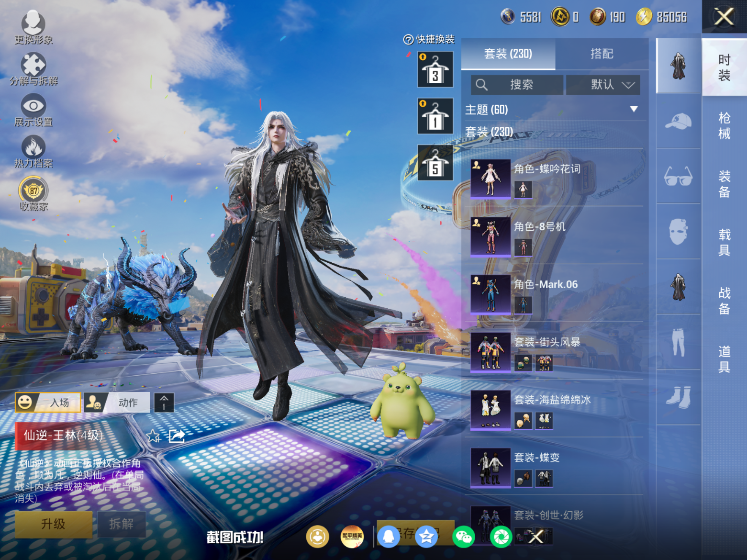Open the 战备 side tab
747x560 pixels.
(x=725, y=301)
